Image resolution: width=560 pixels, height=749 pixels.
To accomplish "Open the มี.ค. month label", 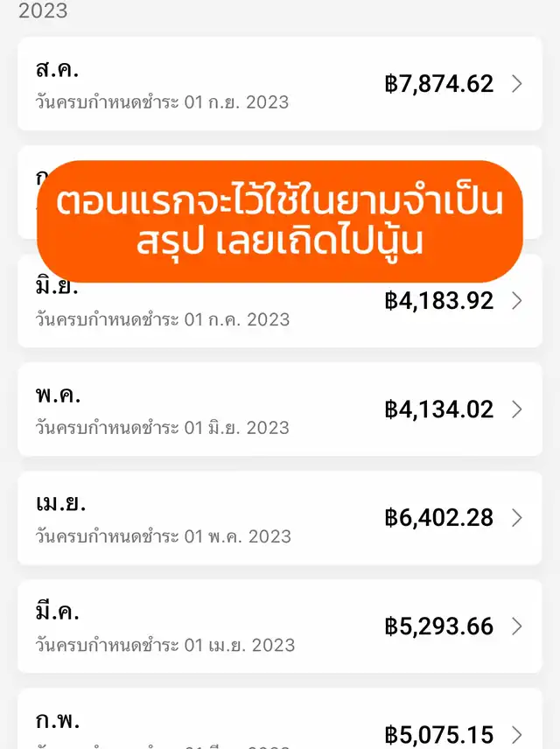I will tap(58, 611).
